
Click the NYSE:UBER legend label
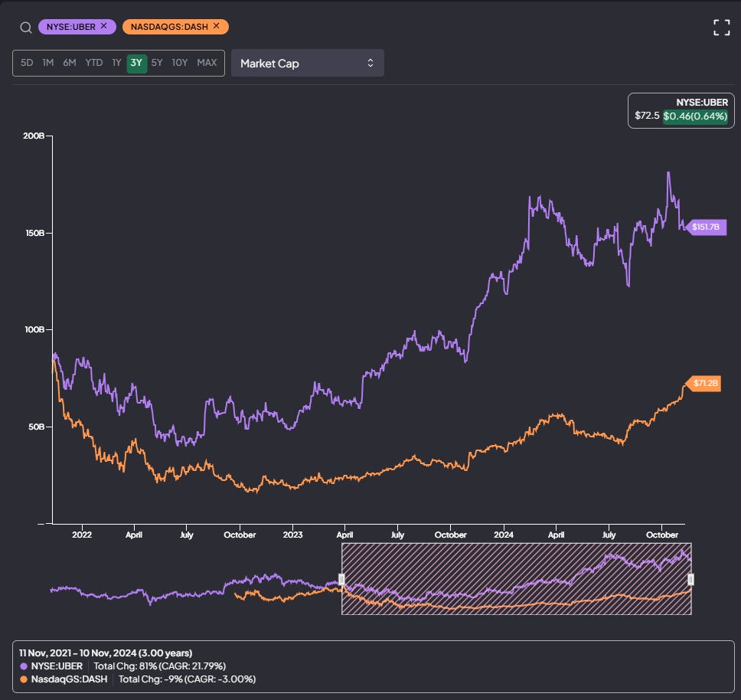[57, 666]
